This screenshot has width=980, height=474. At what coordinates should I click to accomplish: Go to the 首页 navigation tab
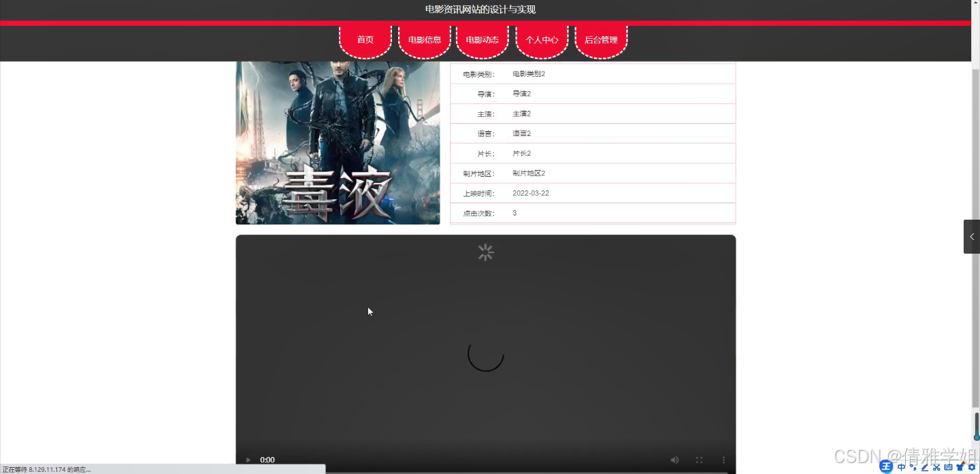coord(365,40)
